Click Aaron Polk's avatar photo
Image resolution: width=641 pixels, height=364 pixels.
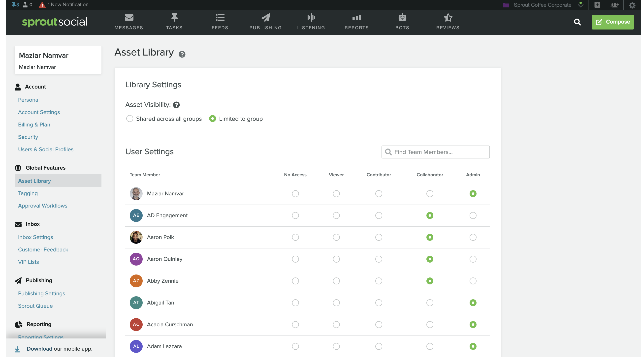136,237
